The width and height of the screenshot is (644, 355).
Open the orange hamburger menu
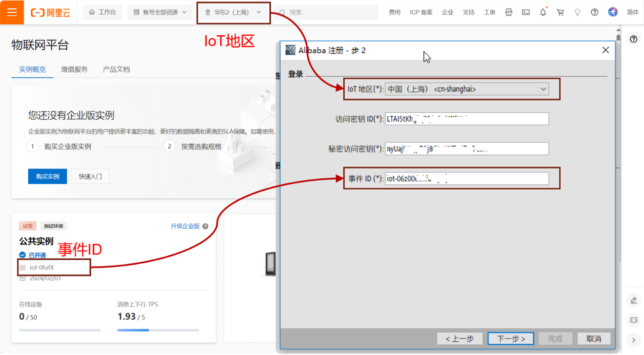[12, 12]
